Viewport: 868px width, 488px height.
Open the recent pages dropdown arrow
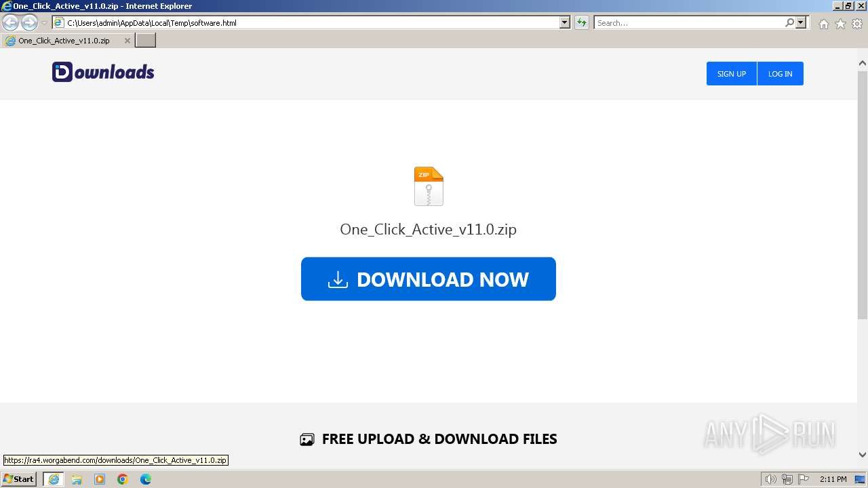pyautogui.click(x=44, y=23)
